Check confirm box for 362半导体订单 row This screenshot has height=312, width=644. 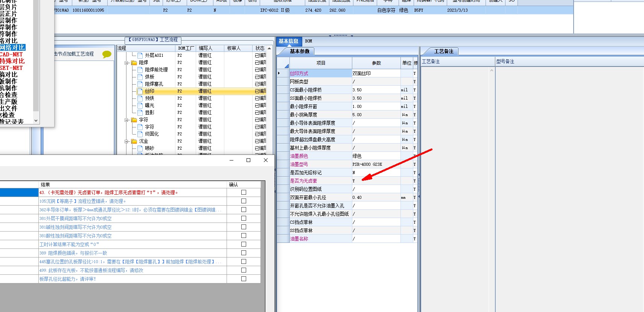pos(244,209)
